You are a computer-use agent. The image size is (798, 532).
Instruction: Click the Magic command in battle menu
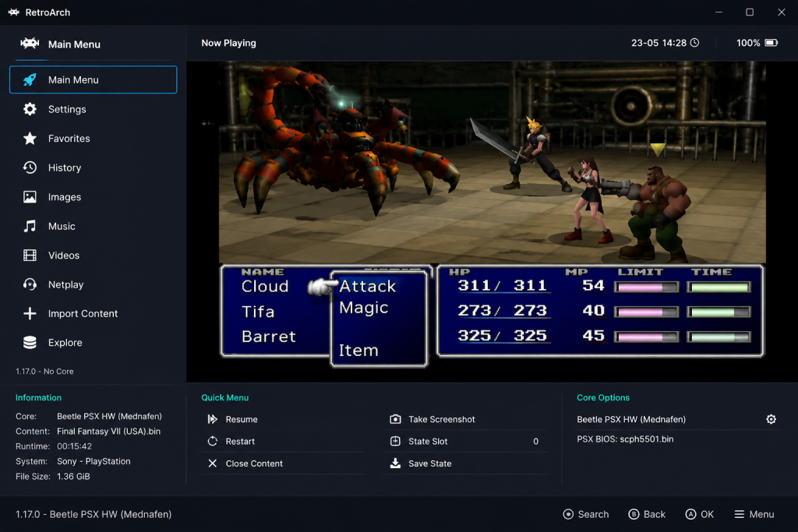364,308
